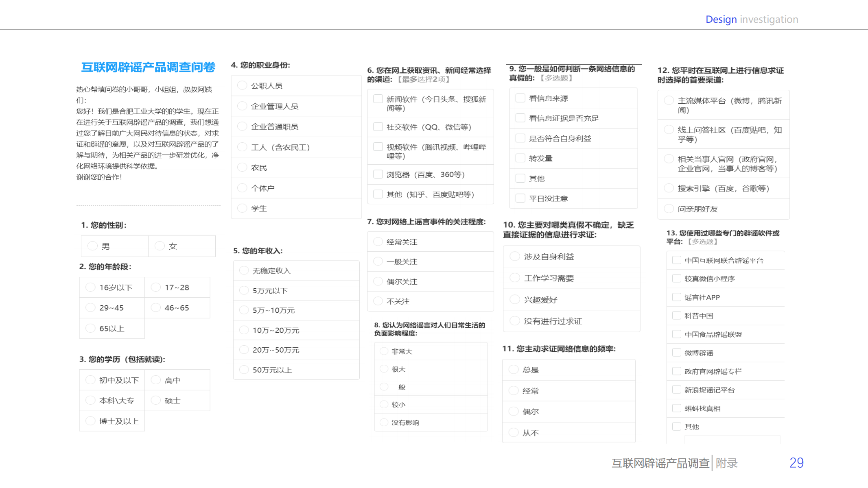This screenshot has width=868, height=488.
Task: Pick 从不 for verification frequency
Action: [514, 432]
